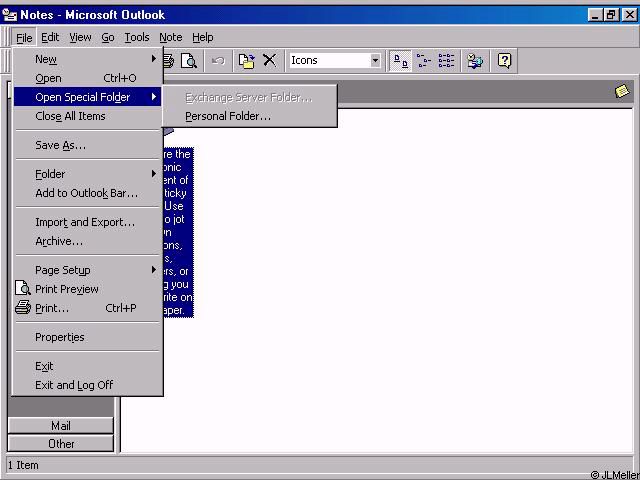Click the '1 Item' status bar text
Screen dimensions: 640x480
(x=23, y=465)
